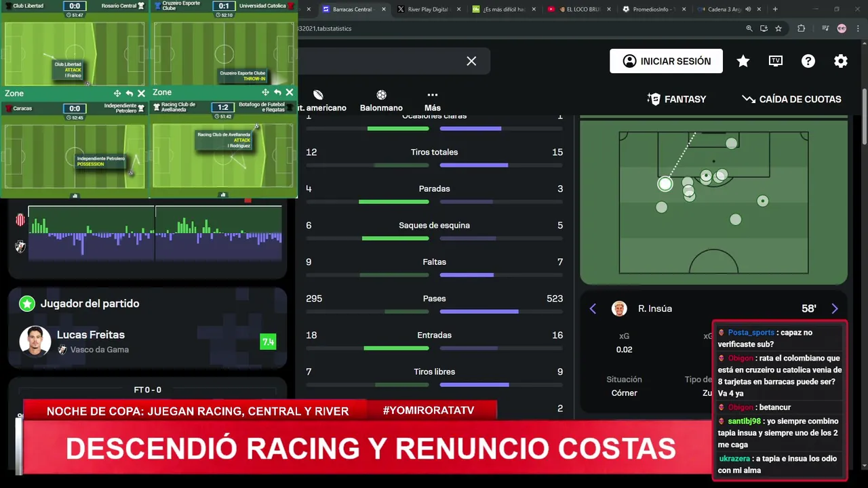Click the zoom magnifier icon in address bar
Screen dimensions: 868x488
(749, 28)
